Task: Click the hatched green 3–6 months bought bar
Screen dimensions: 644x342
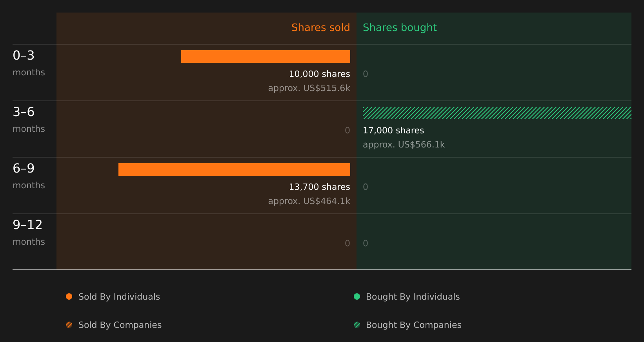Action: point(497,113)
